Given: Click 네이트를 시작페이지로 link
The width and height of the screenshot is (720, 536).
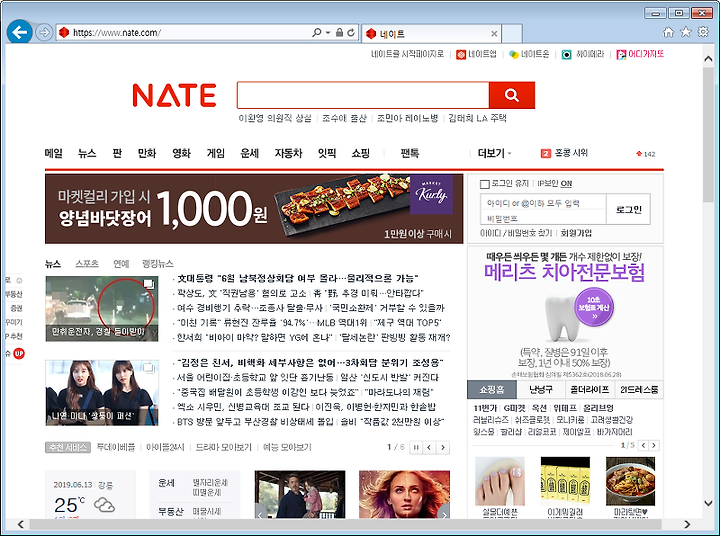Looking at the screenshot, I should point(407,54).
